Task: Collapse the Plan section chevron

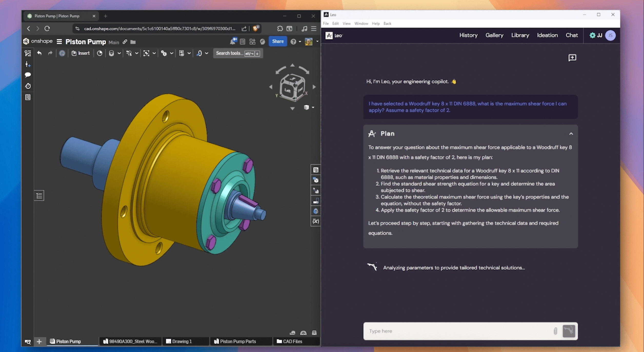Action: coord(571,134)
